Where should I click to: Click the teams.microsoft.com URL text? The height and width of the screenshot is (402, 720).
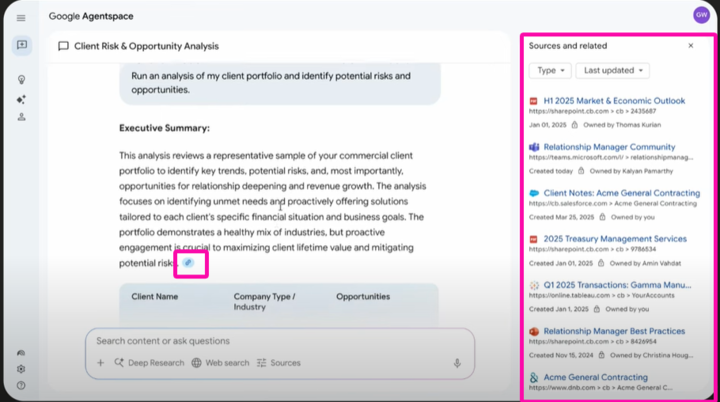[x=611, y=158]
